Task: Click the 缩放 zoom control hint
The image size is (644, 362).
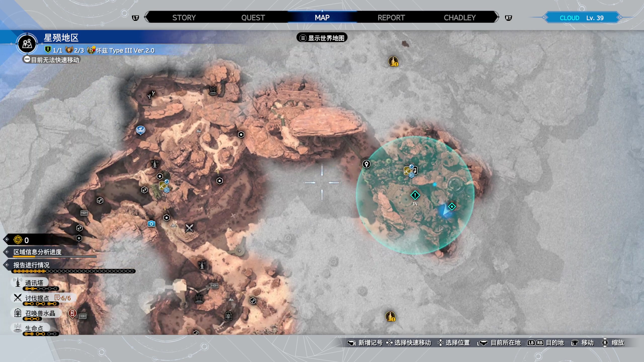Action: (613, 343)
